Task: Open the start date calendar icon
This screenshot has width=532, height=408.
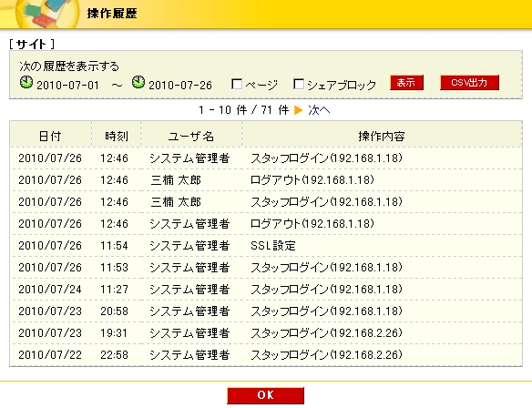Action: point(26,82)
